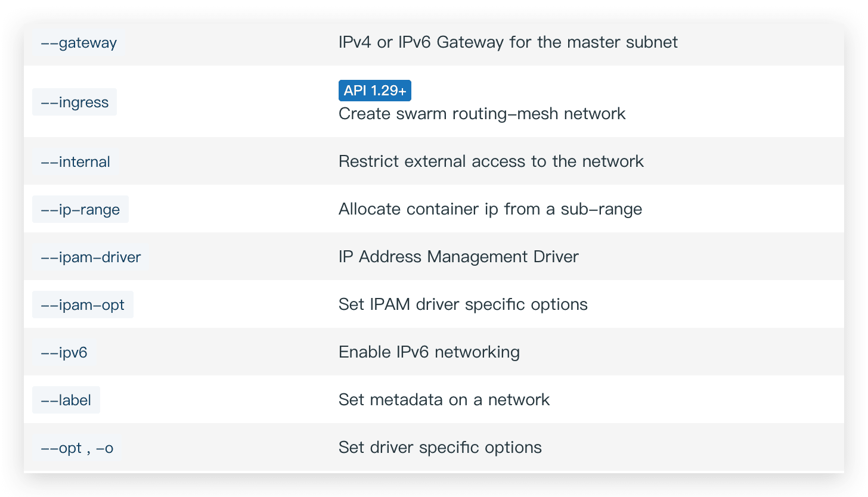Click the --internal option code
The width and height of the screenshot is (868, 497).
(x=75, y=162)
